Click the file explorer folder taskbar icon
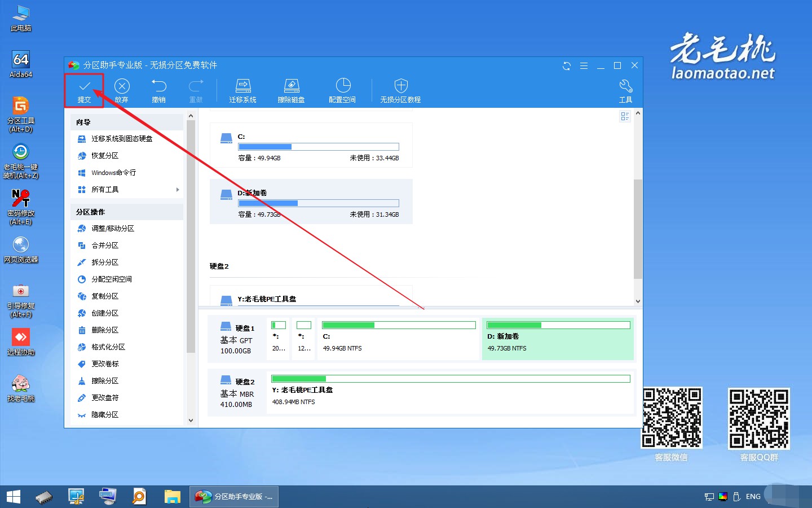 tap(172, 497)
